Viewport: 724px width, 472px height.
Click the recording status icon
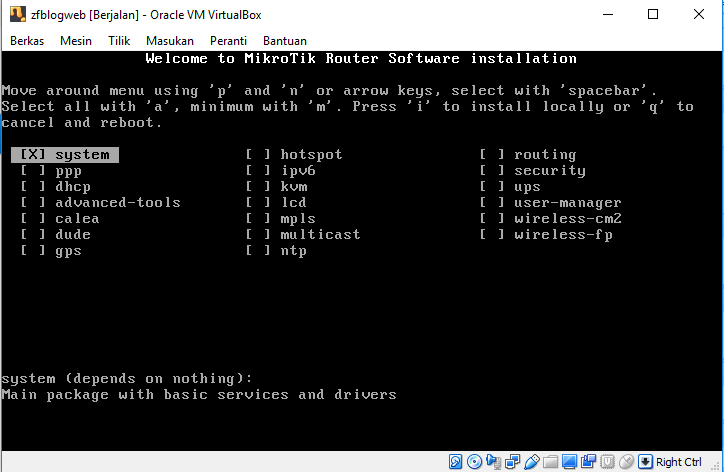click(588, 461)
